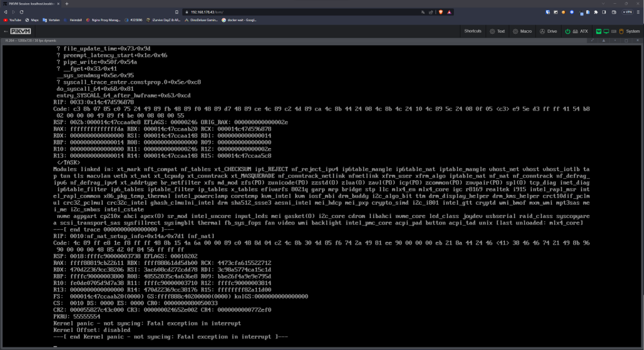Open the Vertalen bookmark

[x=52, y=20]
